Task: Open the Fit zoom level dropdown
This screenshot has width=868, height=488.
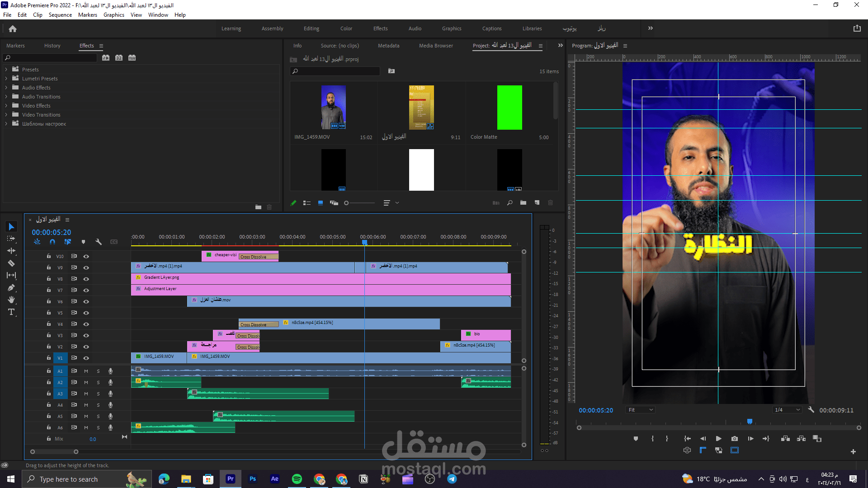Action: click(641, 410)
